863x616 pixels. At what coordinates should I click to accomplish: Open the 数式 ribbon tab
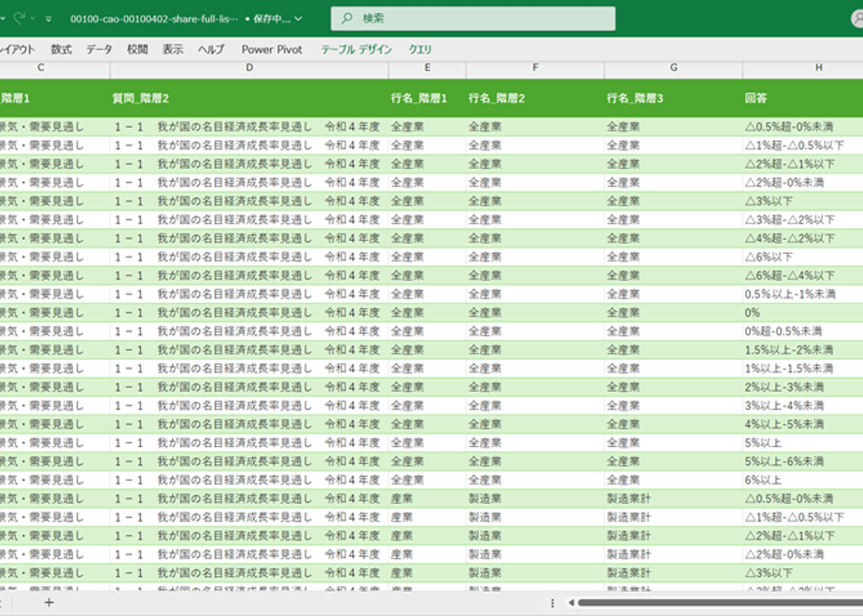[61, 49]
